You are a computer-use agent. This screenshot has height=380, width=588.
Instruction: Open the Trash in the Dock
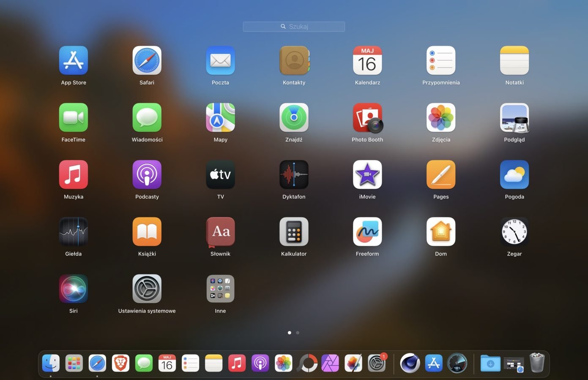pos(537,363)
